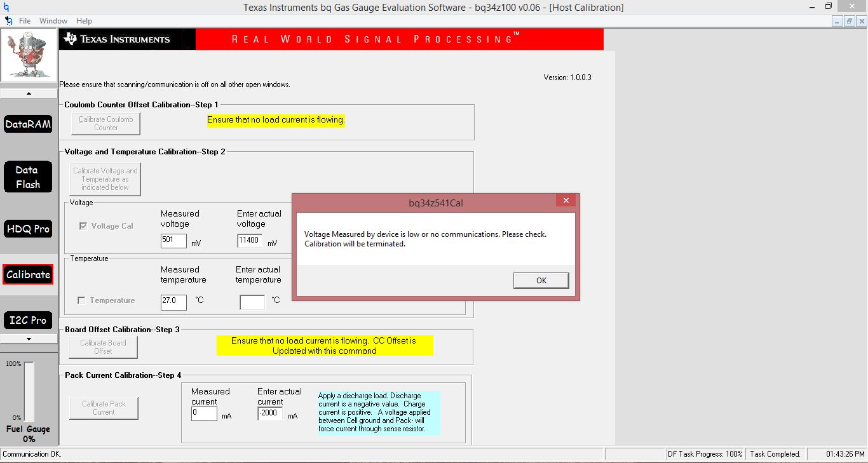Click 'DF Task Progress: 100%' in status bar

pyautogui.click(x=705, y=454)
